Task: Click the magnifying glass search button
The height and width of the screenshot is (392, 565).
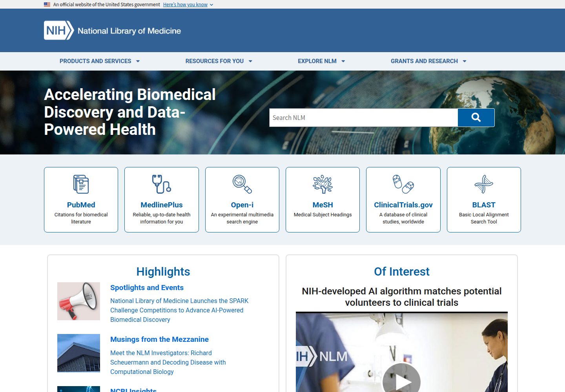Action: [x=476, y=118]
